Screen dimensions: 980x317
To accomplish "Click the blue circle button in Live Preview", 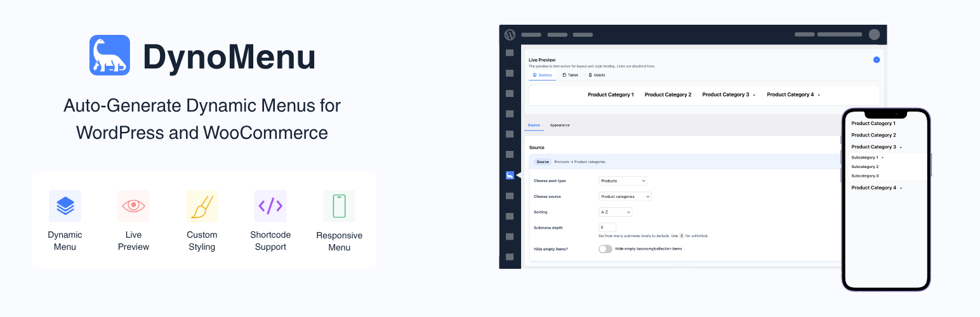I will coord(877,60).
